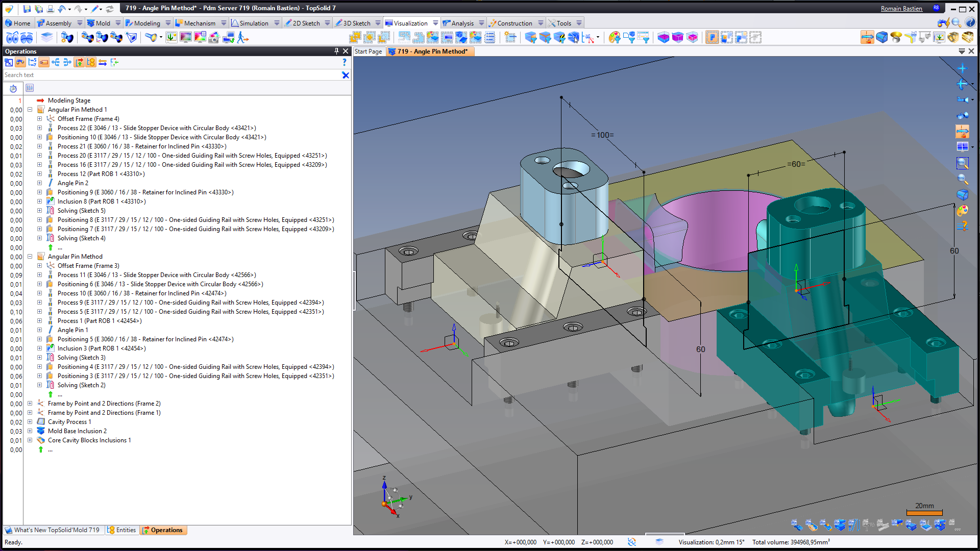Viewport: 980px width, 551px height.
Task: Click the layers stack icon in toolbar
Action: click(47, 37)
